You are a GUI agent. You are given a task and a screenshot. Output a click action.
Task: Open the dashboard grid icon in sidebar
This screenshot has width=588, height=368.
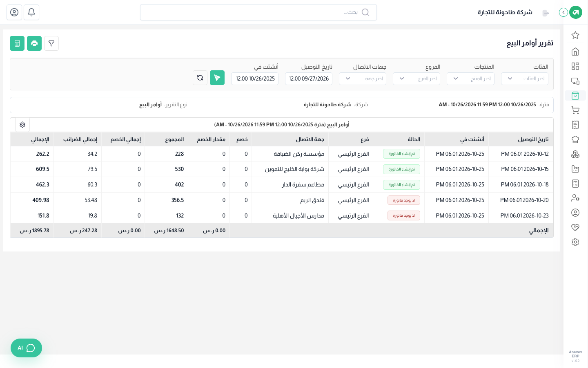click(575, 66)
